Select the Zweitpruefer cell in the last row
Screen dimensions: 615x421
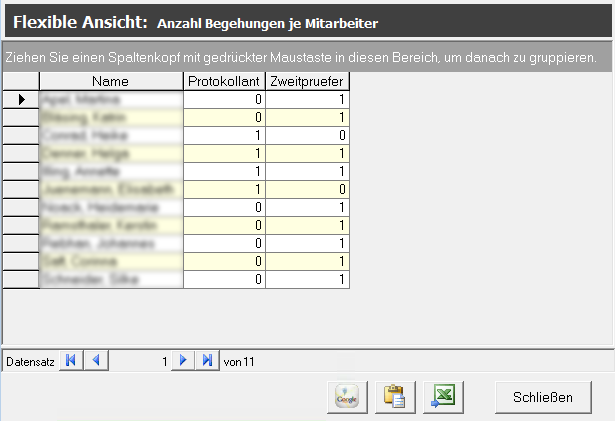308,279
